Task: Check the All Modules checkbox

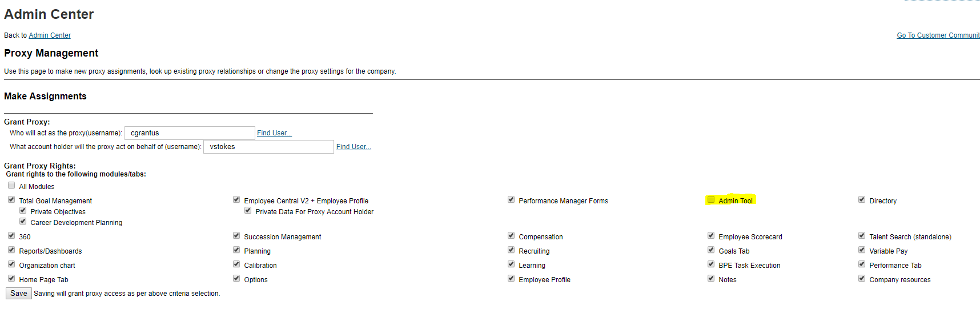Action: coord(11,186)
